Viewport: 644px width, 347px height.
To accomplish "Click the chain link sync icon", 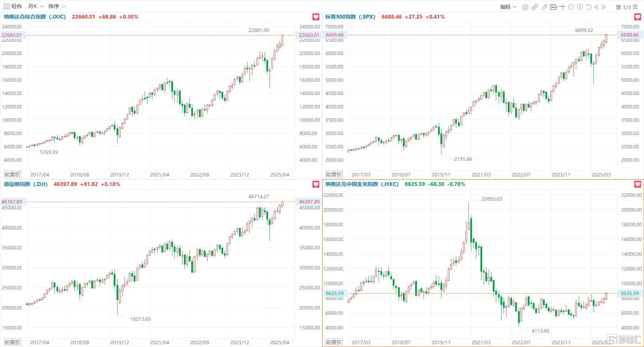I will point(535,7).
